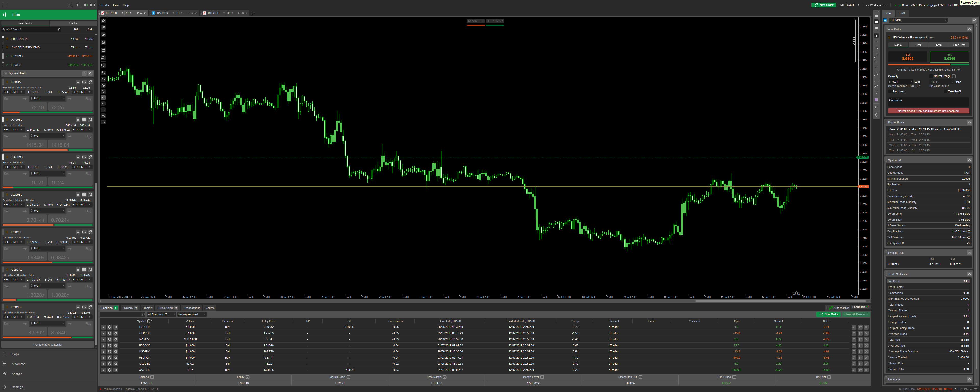The height and width of the screenshot is (392, 980).
Task: Open price alert bell icon
Action: tap(876, 115)
